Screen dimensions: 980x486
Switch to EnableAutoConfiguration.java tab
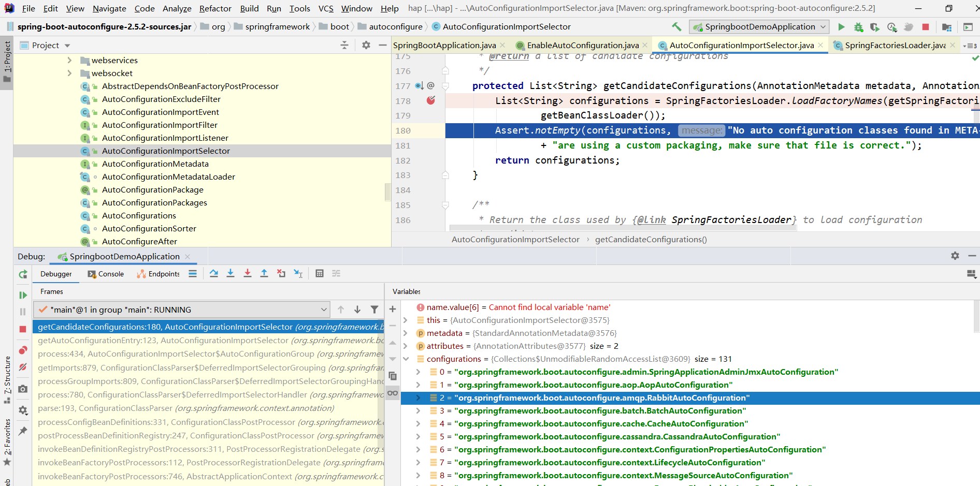pyautogui.click(x=583, y=46)
